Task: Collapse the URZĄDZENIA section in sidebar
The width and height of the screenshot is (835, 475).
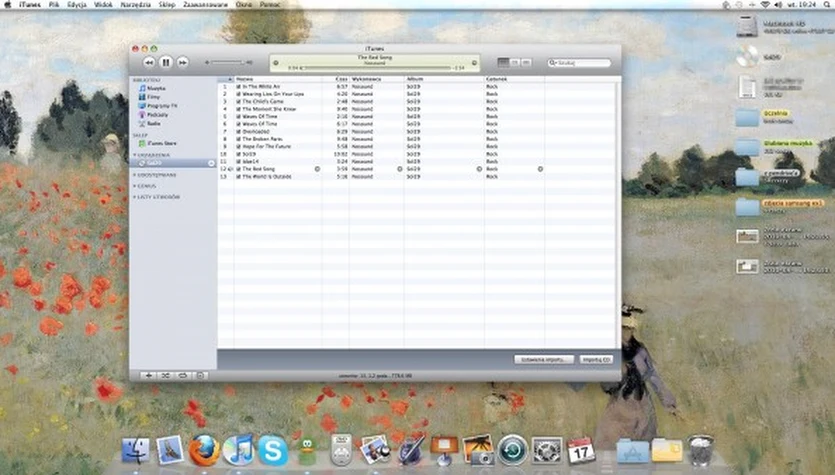Action: (x=135, y=155)
